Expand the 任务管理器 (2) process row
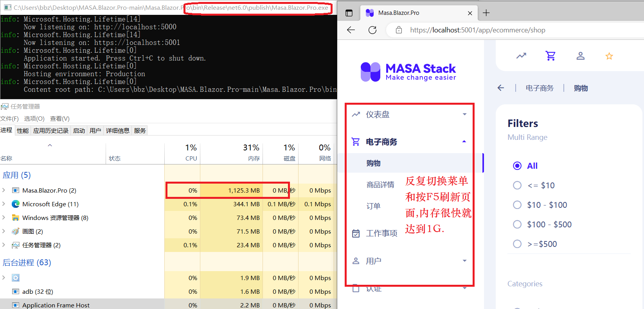The image size is (644, 309). pos(4,245)
